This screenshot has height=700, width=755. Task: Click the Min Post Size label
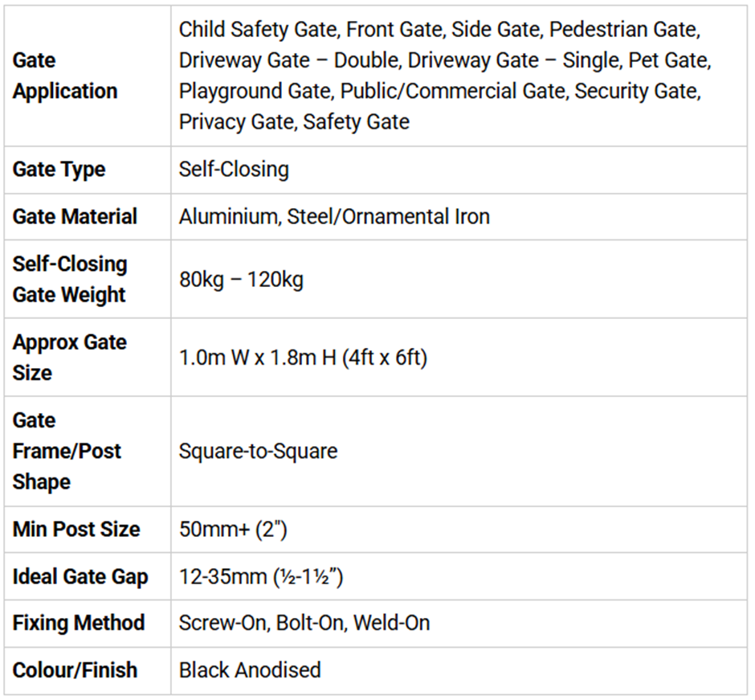pos(76,530)
